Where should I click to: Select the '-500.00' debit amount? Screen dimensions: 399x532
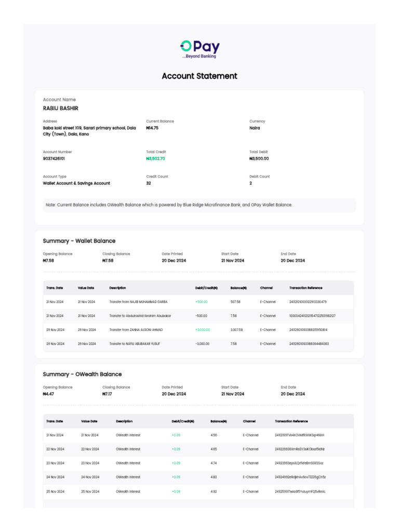pos(201,315)
